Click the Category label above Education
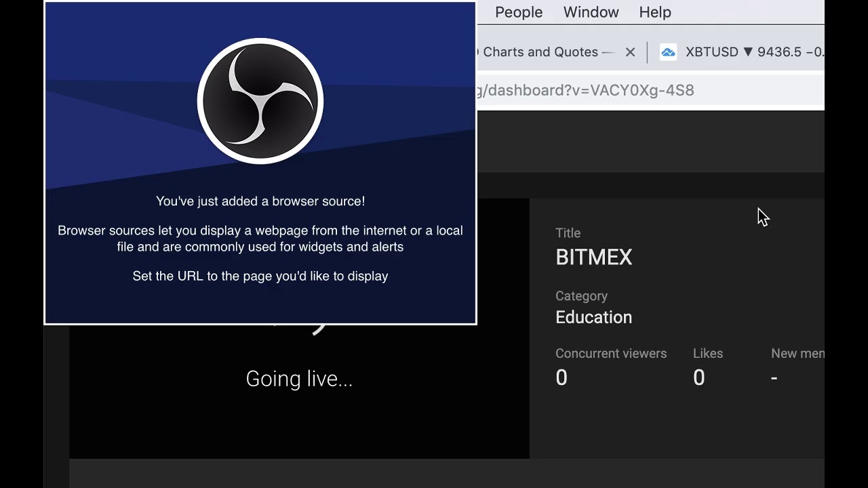Image resolution: width=868 pixels, height=488 pixels. point(582,296)
